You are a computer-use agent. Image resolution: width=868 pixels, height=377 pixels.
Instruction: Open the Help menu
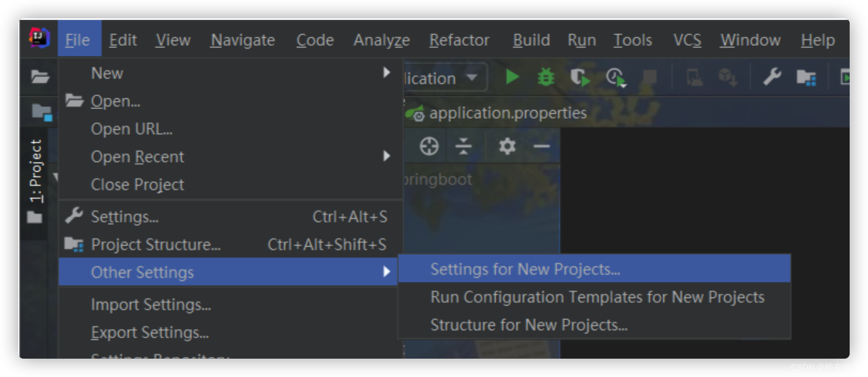pyautogui.click(x=818, y=40)
